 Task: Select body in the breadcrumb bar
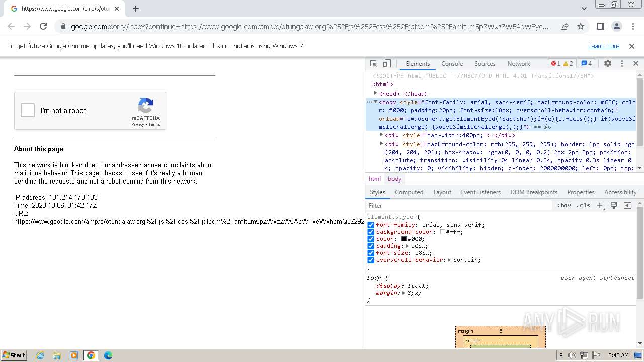pyautogui.click(x=395, y=179)
